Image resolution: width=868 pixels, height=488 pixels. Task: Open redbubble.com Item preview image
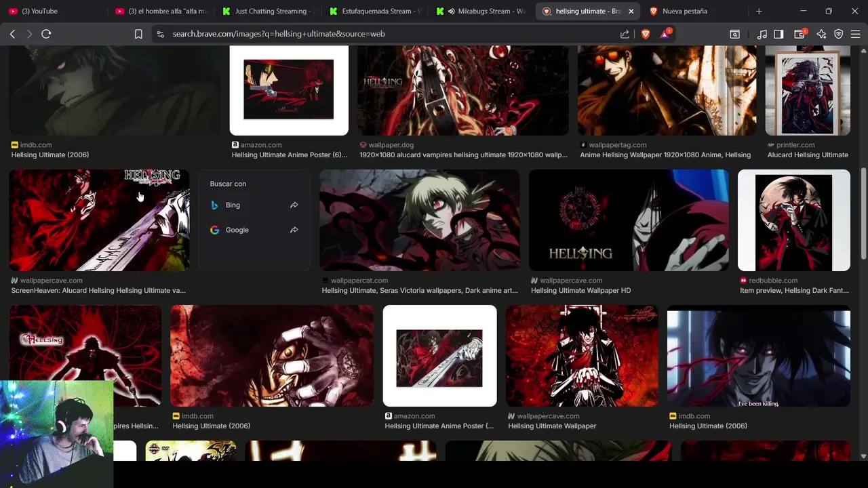(794, 220)
